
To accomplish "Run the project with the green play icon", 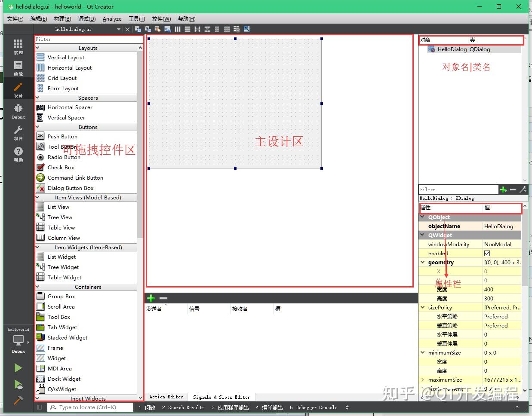I will [x=18, y=367].
